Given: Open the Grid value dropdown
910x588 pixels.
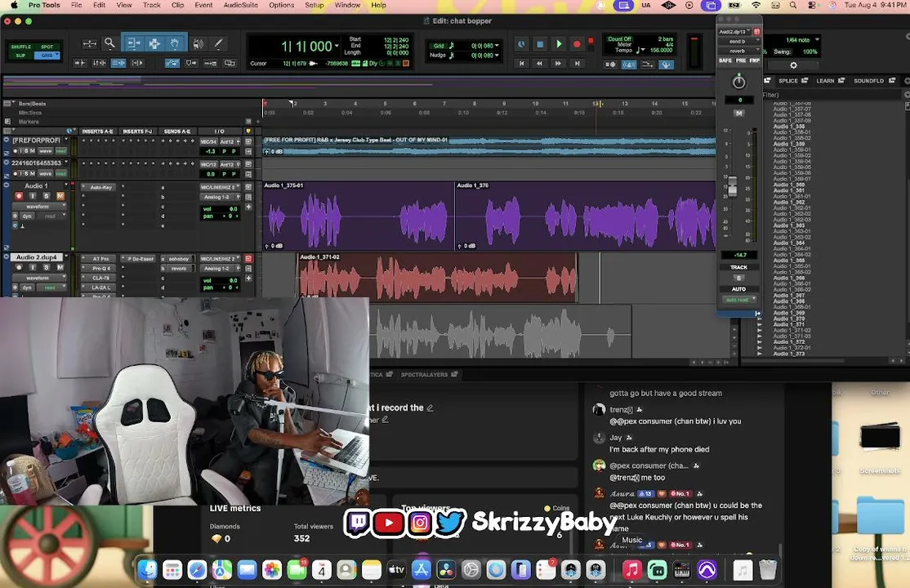Looking at the screenshot, I should 497,46.
